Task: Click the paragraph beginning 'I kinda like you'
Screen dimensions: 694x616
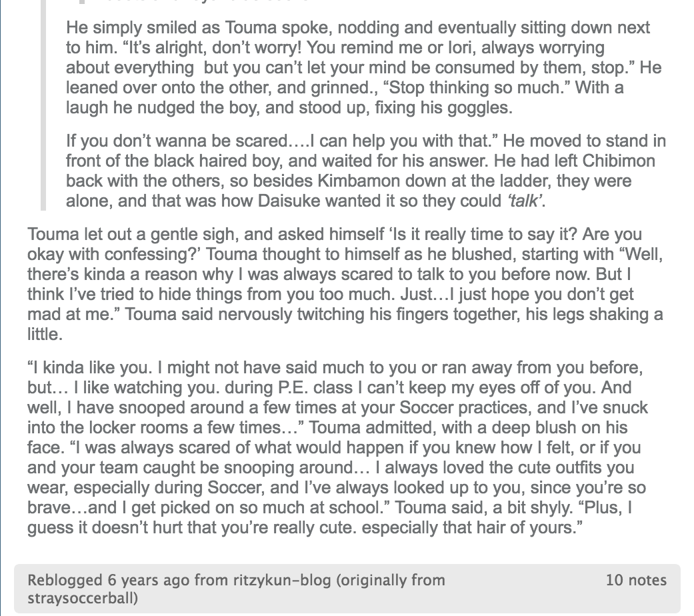Action: (x=337, y=447)
